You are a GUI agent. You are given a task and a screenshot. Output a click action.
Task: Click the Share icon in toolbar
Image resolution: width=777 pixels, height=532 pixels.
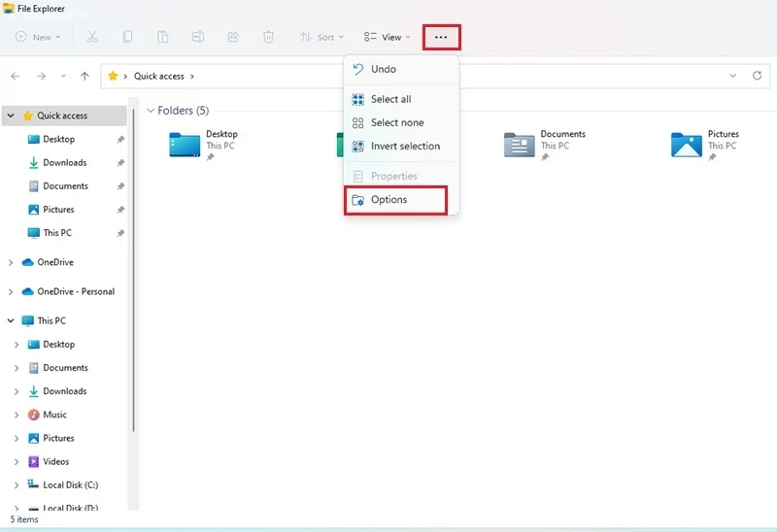[x=233, y=37]
